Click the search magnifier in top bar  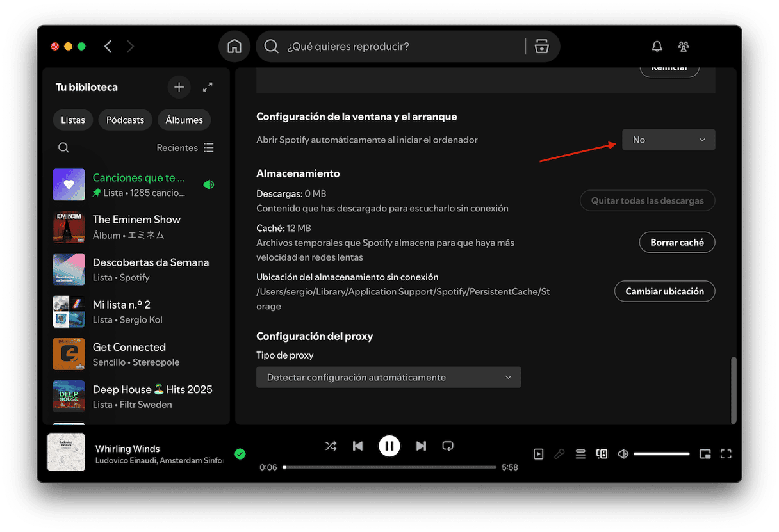pos(272,46)
